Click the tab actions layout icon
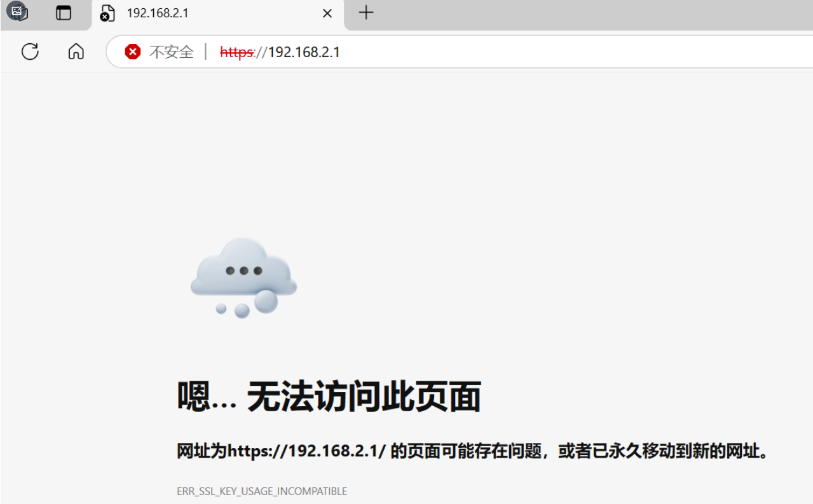 (64, 13)
